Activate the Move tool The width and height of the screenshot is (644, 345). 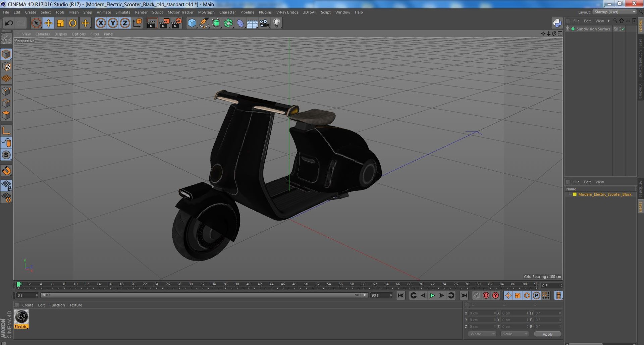(x=48, y=23)
